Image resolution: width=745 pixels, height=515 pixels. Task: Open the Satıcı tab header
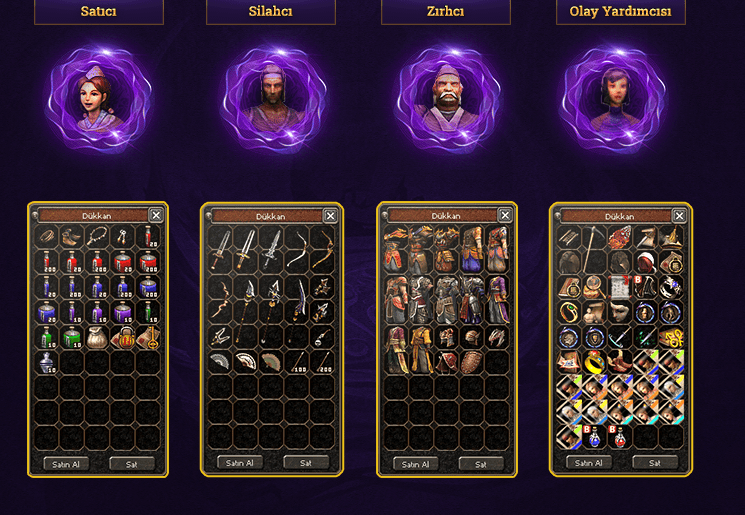tap(99, 11)
